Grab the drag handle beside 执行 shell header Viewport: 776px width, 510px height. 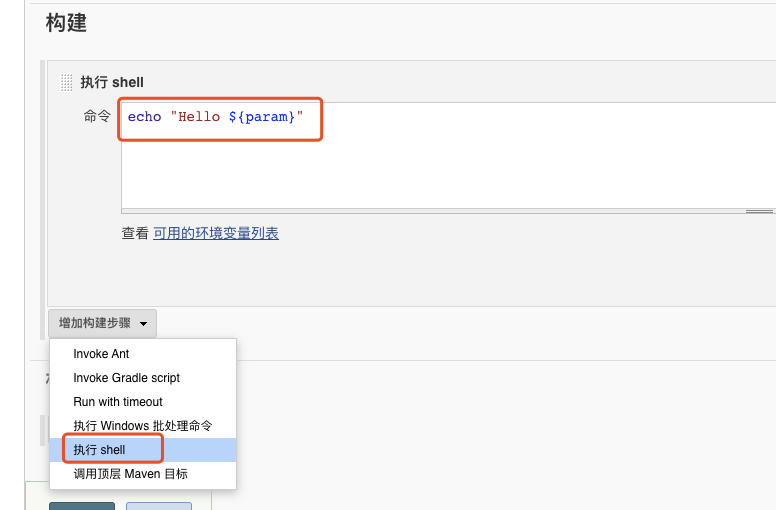tap(66, 82)
